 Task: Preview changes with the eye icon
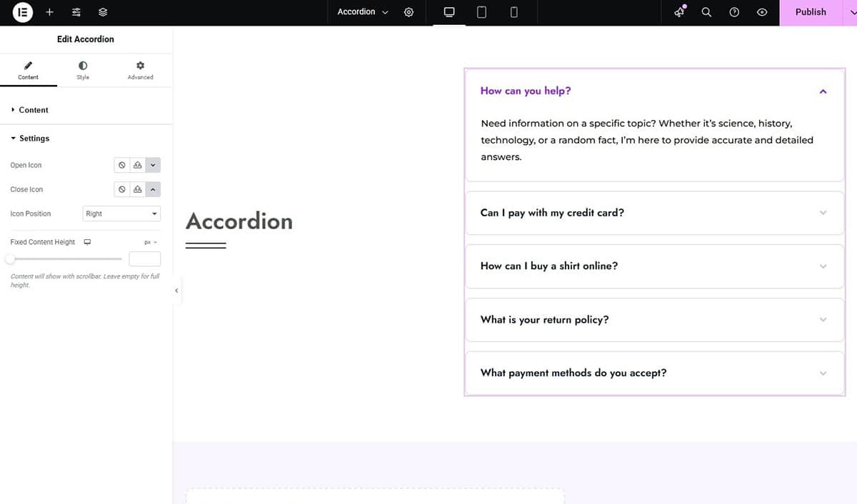pyautogui.click(x=762, y=12)
